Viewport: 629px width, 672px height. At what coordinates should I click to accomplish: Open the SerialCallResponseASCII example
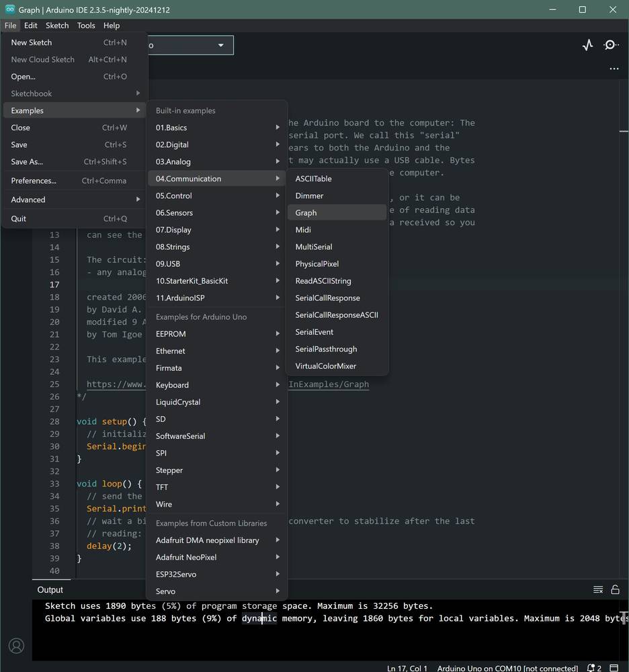337,315
